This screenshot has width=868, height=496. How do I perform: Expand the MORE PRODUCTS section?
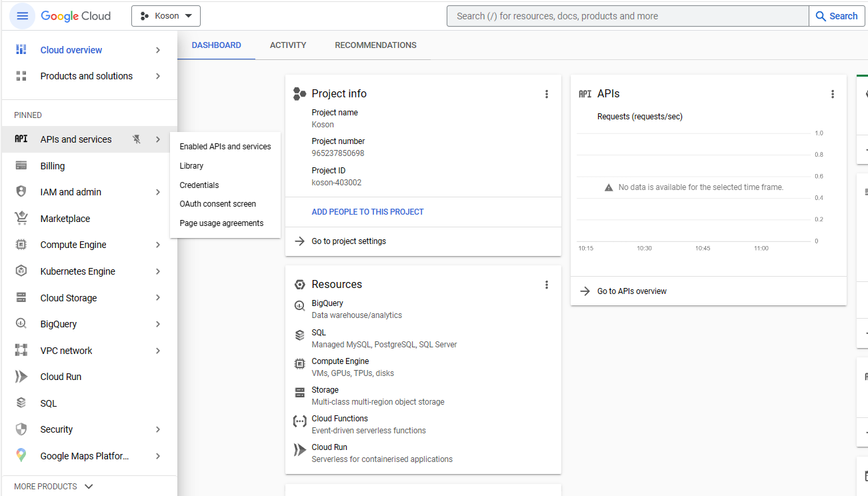point(54,487)
